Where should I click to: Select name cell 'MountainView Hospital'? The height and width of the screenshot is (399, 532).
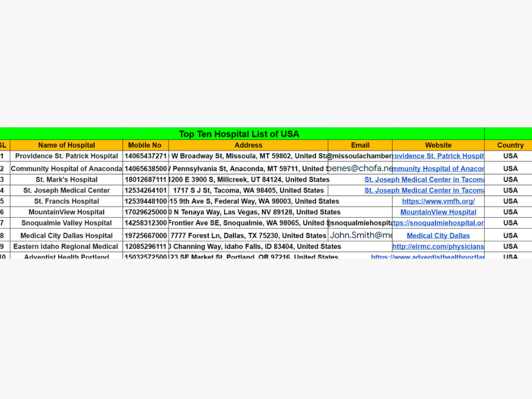66,212
